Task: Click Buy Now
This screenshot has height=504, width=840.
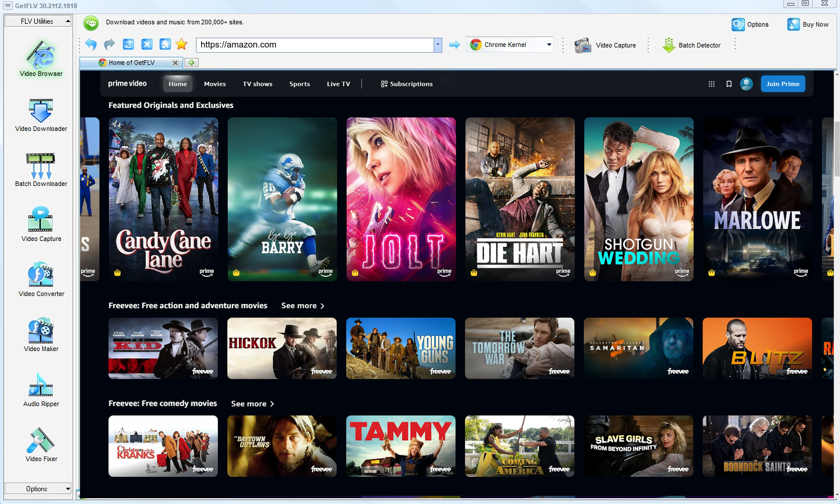Action: point(808,24)
